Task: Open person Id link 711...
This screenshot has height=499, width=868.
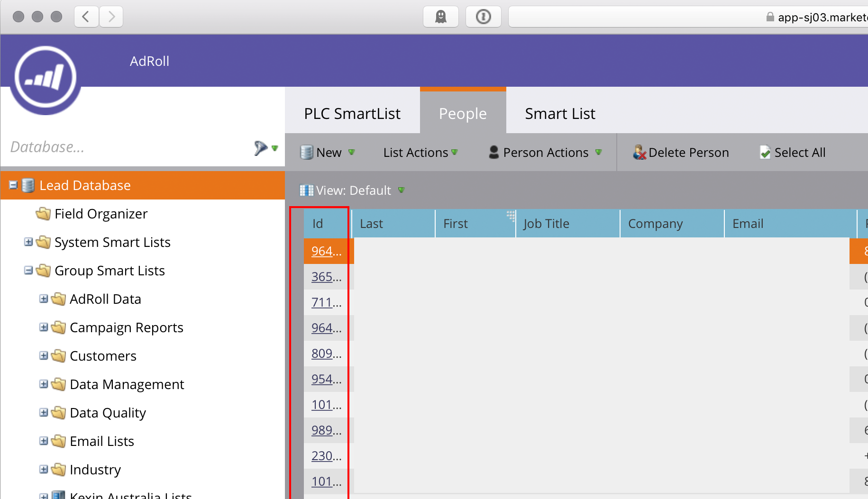Action: 326,302
